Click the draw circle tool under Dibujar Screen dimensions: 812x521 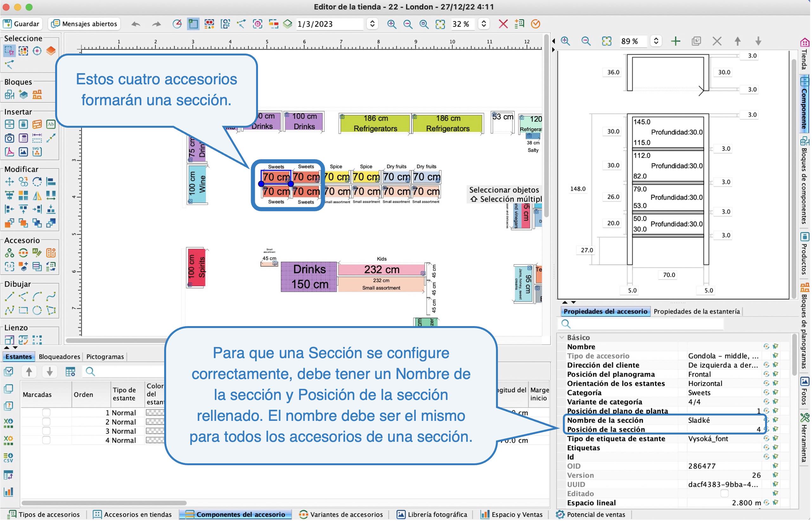coord(37,311)
